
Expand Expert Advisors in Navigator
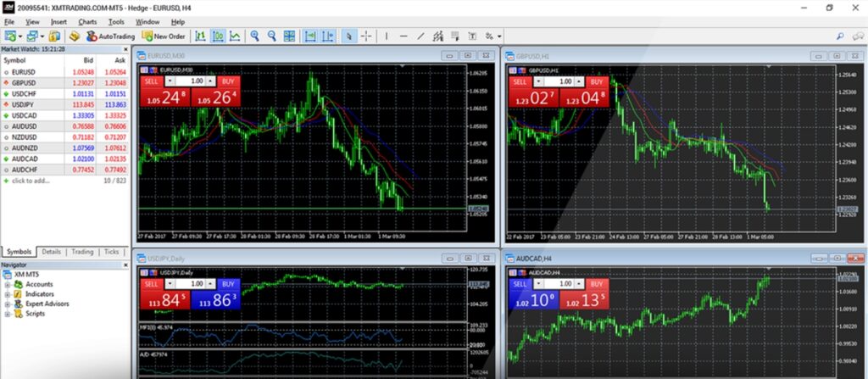7,304
